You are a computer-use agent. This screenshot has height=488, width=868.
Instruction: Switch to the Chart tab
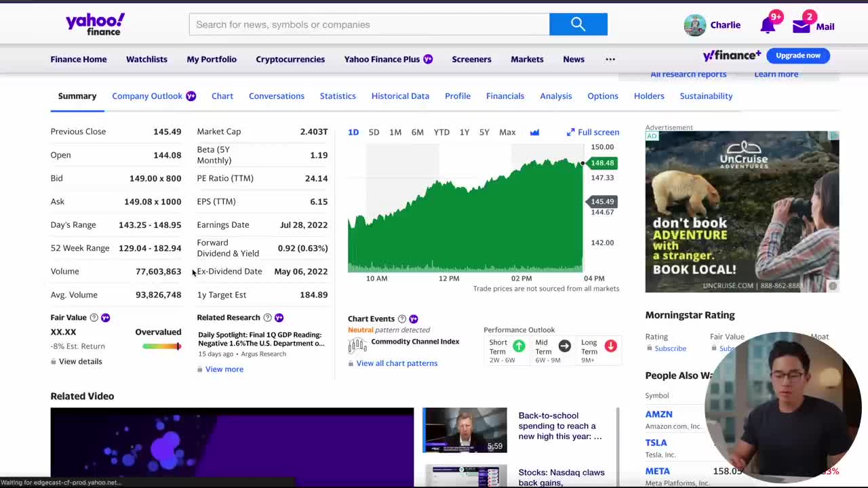[222, 96]
